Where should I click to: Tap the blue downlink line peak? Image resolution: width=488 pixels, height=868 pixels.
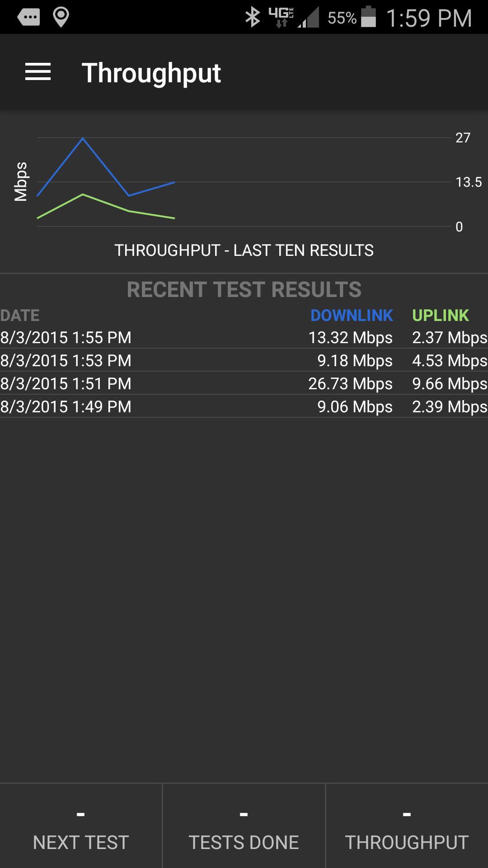[x=83, y=138]
